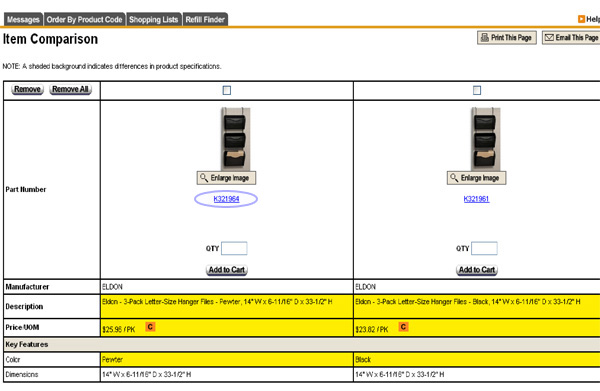The height and width of the screenshot is (391, 600).
Task: Click the Black color cell
Action: tap(477, 360)
